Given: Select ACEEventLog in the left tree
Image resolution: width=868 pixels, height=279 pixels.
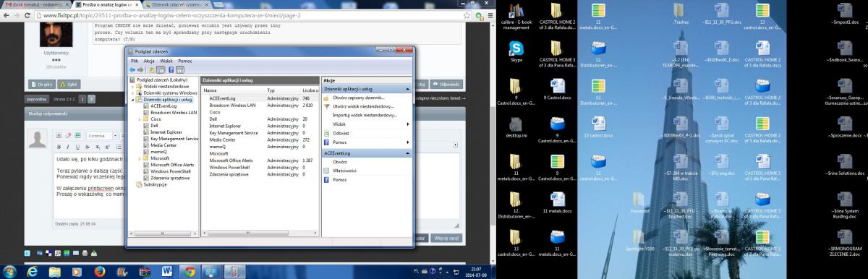Looking at the screenshot, I should [163, 106].
